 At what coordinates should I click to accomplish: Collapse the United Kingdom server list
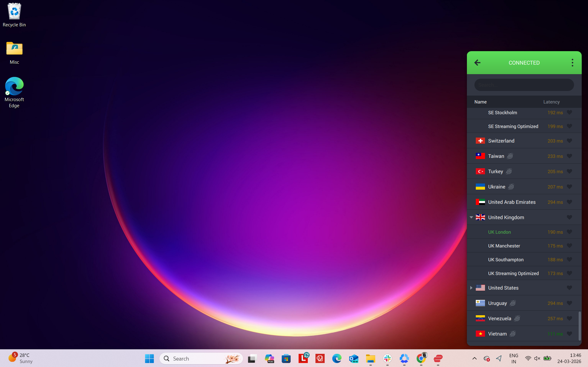tap(471, 218)
